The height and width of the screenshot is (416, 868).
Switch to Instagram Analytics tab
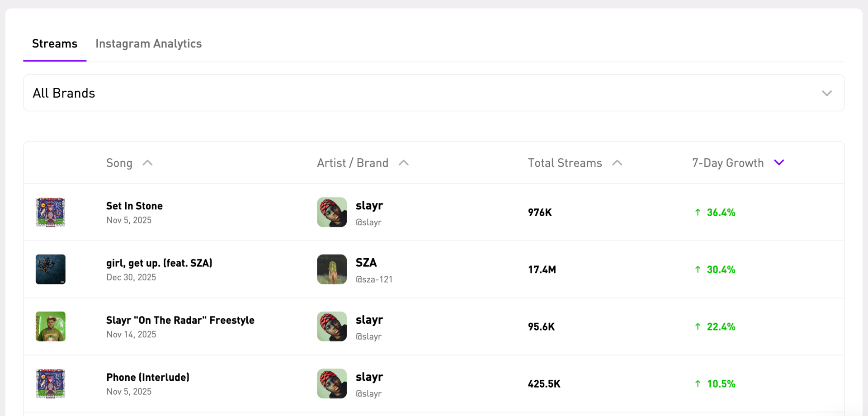click(x=148, y=44)
